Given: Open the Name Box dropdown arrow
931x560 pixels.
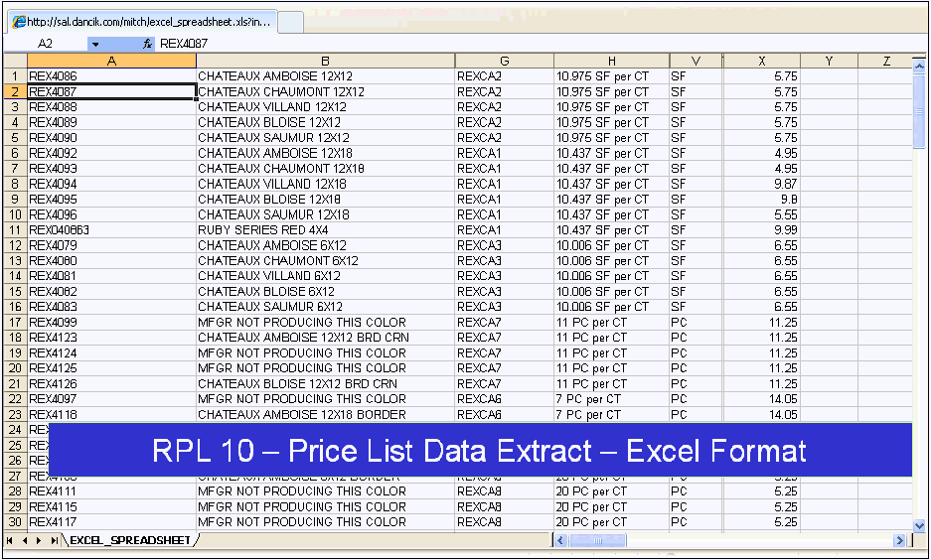Looking at the screenshot, I should [x=95, y=44].
